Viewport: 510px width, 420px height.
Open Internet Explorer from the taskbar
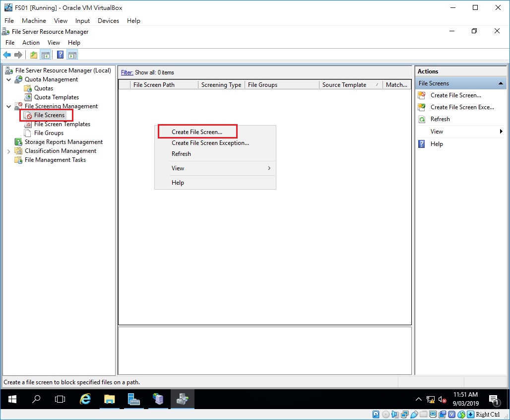85,399
